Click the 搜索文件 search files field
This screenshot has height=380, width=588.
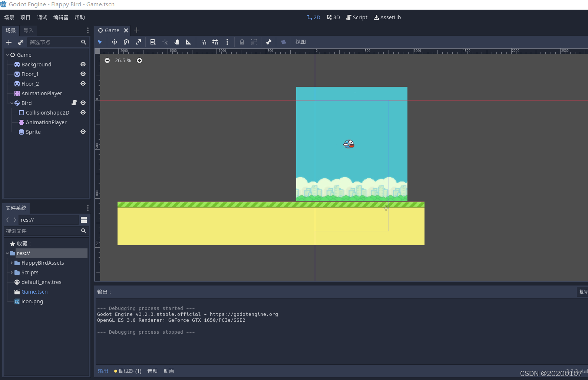[46, 231]
